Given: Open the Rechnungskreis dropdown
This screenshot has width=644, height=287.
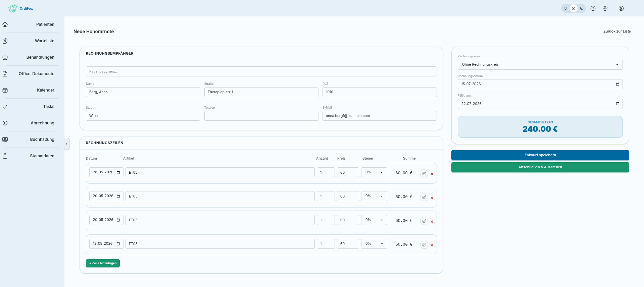Looking at the screenshot, I should 540,65.
